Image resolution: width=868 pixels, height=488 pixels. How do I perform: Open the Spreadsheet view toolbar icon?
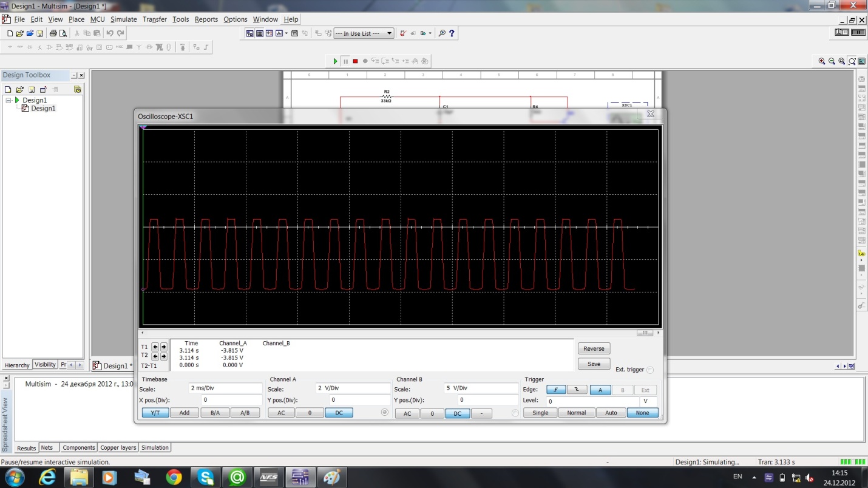click(x=260, y=33)
